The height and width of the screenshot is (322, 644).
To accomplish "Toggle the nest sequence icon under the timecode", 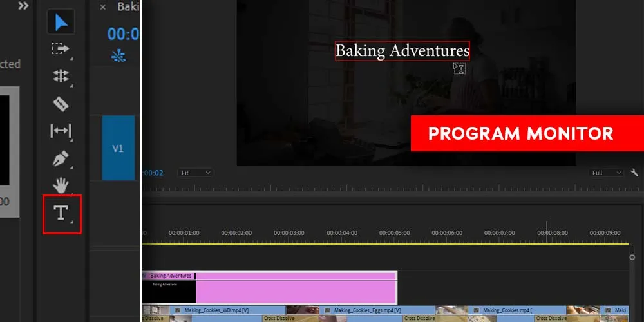I will coord(118,57).
